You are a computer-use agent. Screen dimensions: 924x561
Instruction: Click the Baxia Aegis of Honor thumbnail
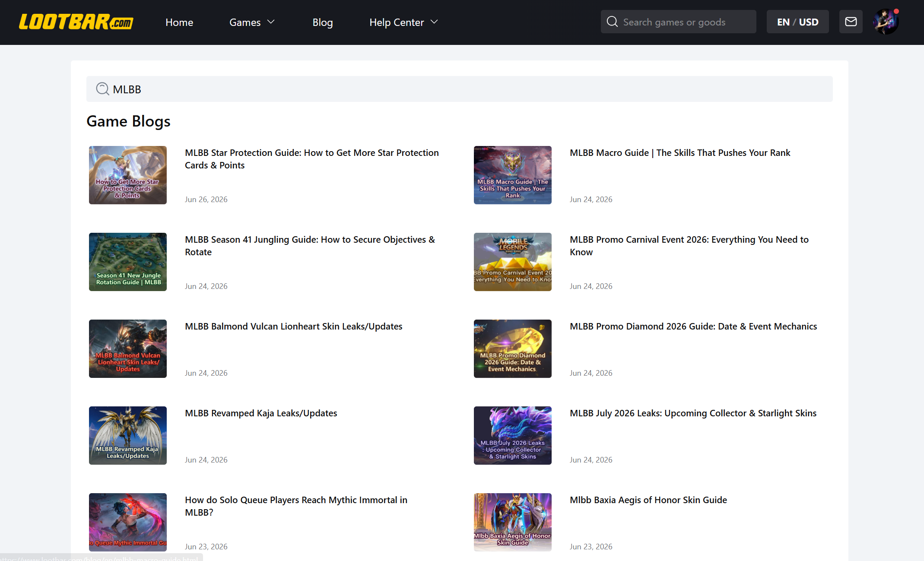coord(512,522)
